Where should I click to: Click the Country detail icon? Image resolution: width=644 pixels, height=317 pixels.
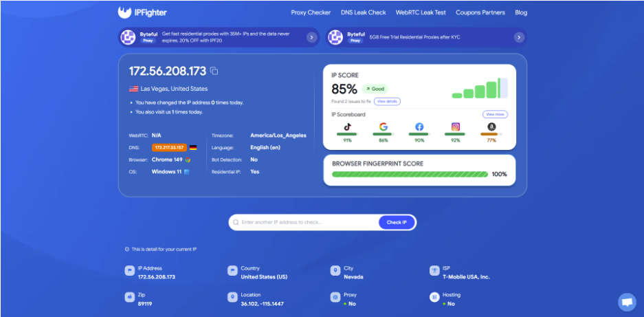[232, 271]
